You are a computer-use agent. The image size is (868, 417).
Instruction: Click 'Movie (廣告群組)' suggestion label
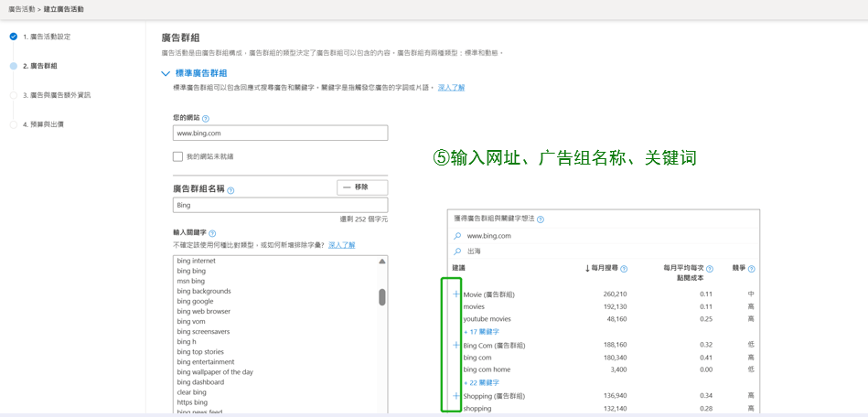pos(490,294)
